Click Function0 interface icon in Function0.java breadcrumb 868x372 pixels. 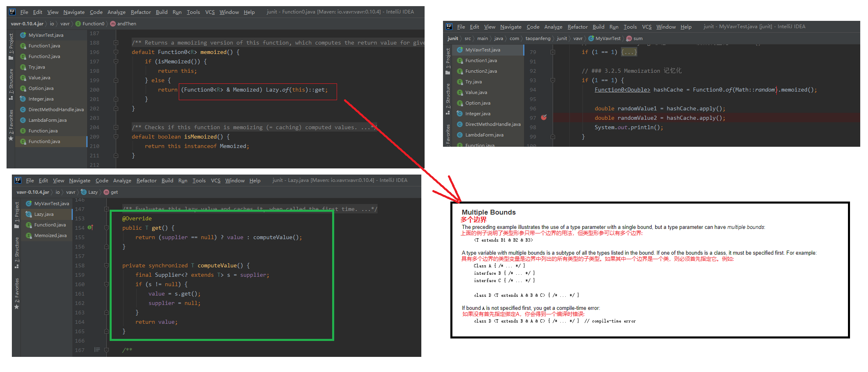click(x=78, y=24)
